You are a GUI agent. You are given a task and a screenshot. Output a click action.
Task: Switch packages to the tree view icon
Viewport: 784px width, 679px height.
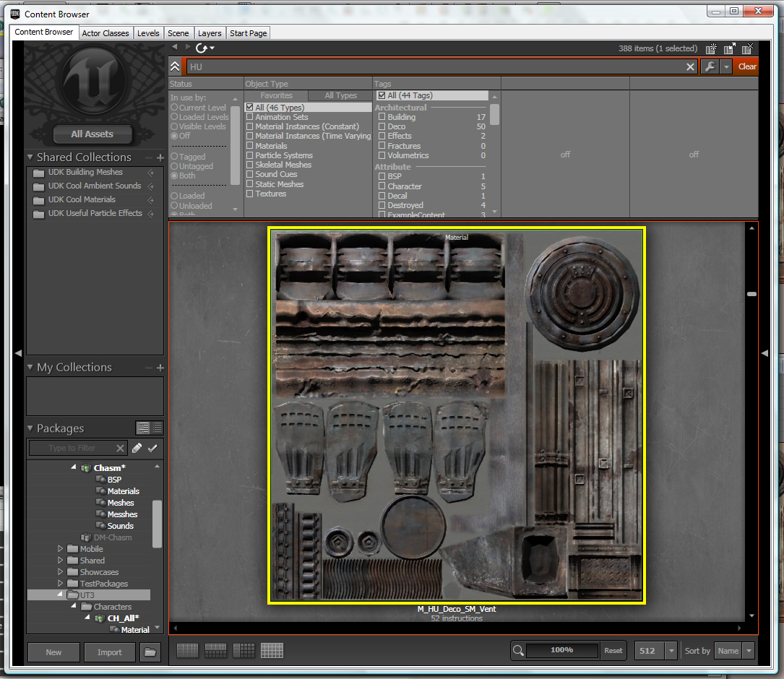click(143, 428)
